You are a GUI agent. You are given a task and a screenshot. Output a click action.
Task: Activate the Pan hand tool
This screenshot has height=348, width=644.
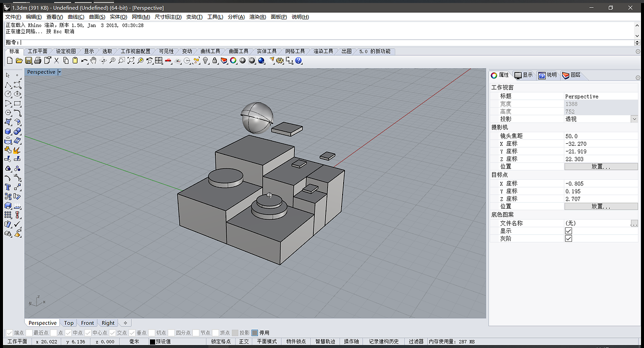(93, 60)
